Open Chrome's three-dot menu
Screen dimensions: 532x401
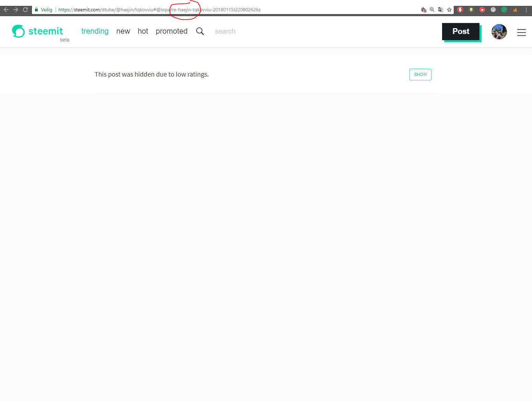(x=526, y=10)
